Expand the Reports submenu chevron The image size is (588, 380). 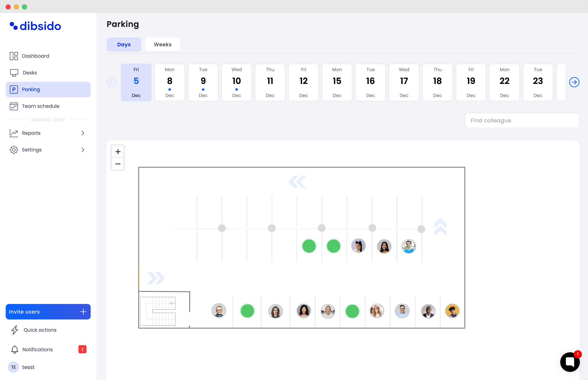click(x=83, y=133)
